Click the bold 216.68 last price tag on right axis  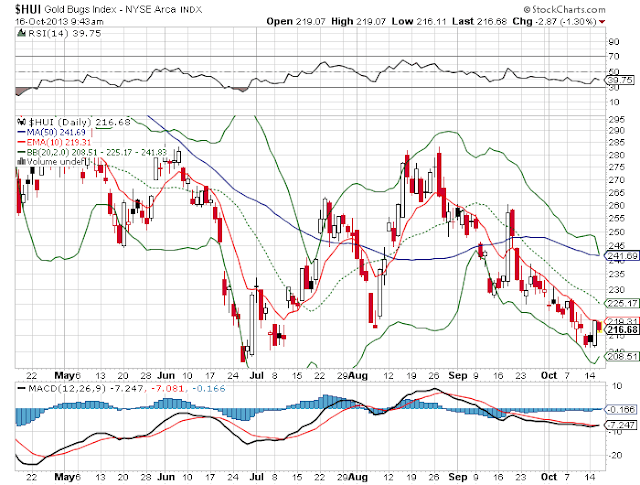click(623, 329)
